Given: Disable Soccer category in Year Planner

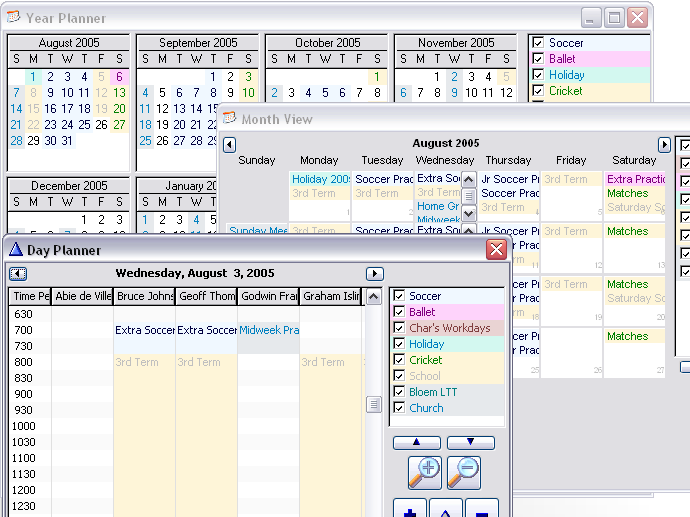Looking at the screenshot, I should [538, 43].
